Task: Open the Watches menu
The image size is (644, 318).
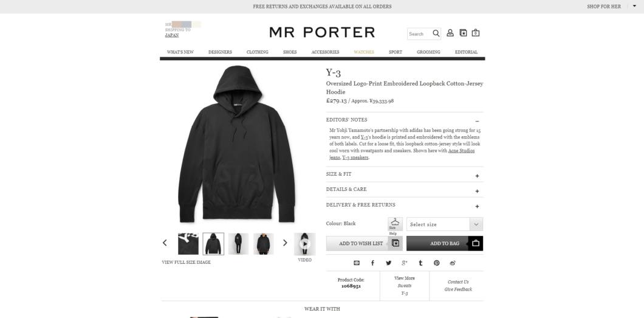Action: pyautogui.click(x=364, y=52)
